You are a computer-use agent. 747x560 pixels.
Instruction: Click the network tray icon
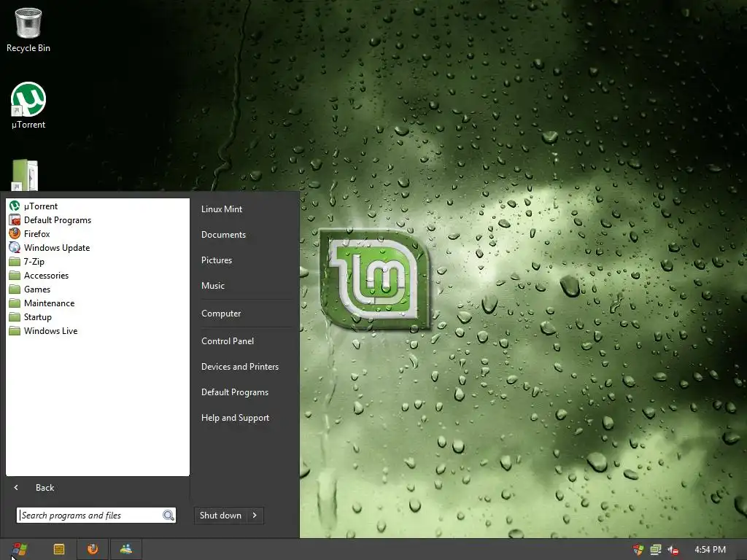coord(656,550)
